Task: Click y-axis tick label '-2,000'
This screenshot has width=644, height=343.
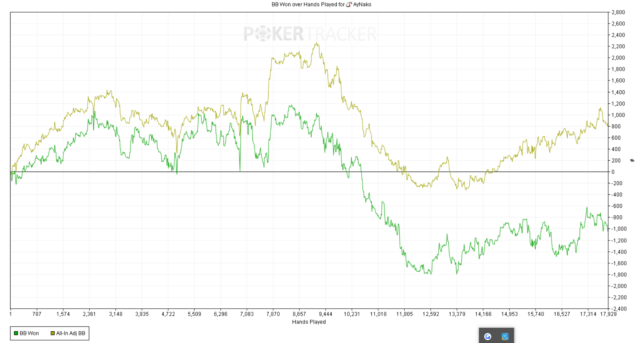Action: (619, 286)
